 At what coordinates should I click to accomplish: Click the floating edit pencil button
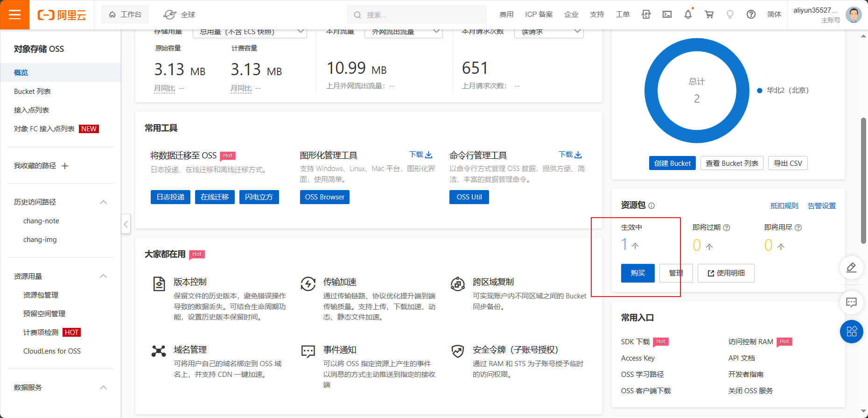851,268
